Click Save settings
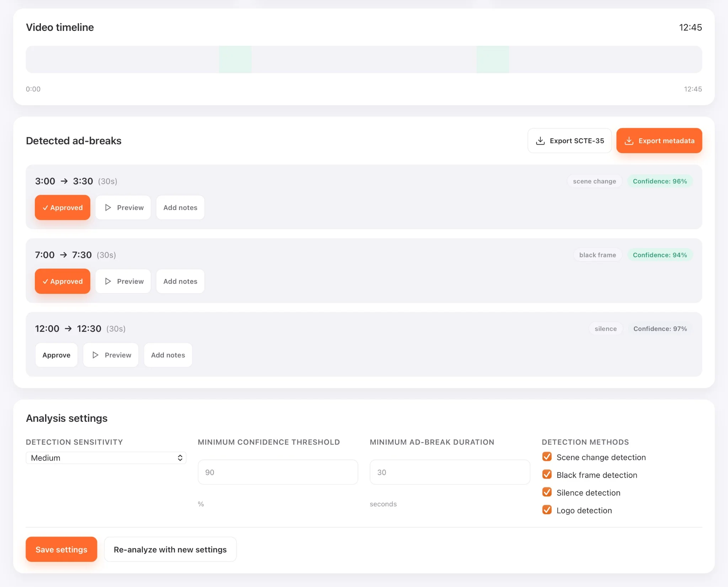This screenshot has width=728, height=587. tap(61, 549)
